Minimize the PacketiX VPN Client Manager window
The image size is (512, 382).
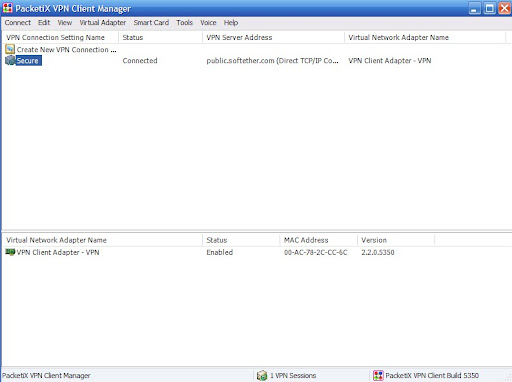475,8
